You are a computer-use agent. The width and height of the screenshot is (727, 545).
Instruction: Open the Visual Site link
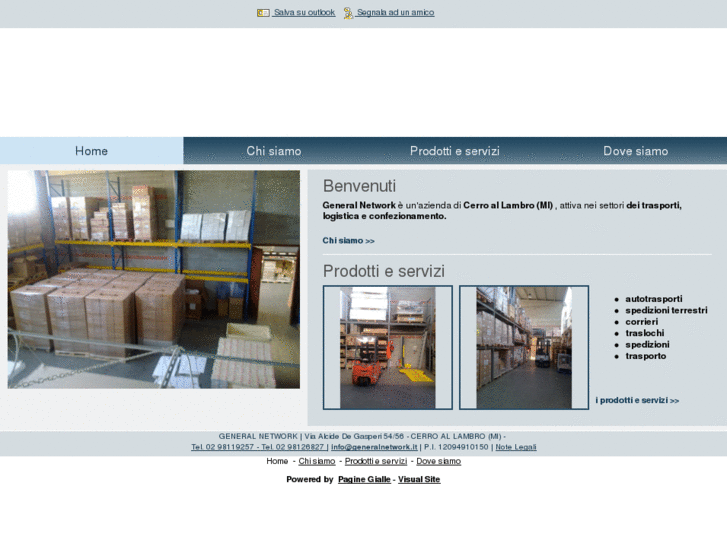pyautogui.click(x=419, y=480)
